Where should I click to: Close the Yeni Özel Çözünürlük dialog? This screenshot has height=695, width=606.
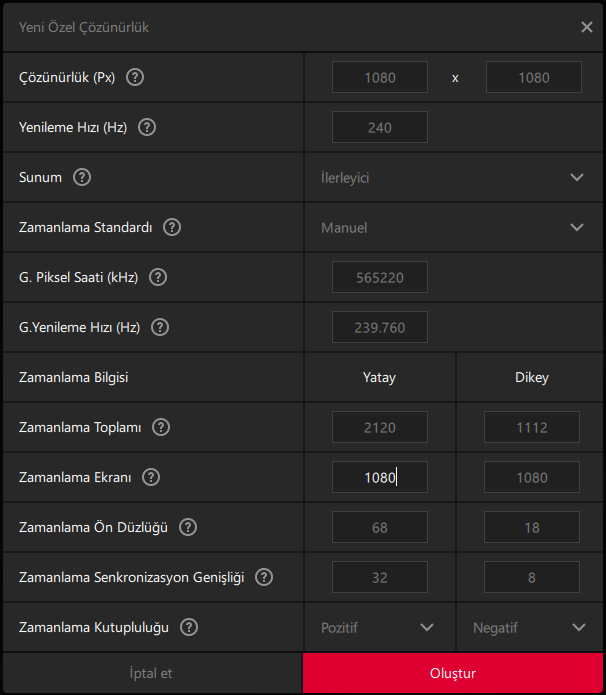point(587,27)
